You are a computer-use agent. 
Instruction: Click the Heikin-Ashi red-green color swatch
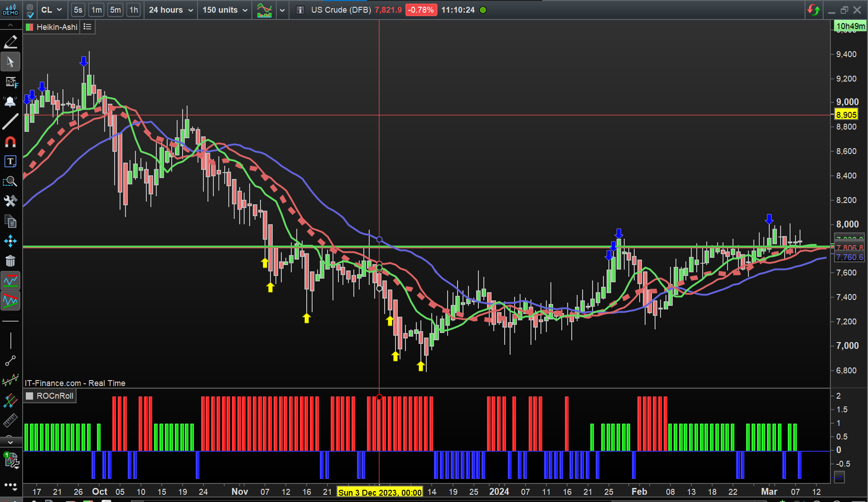(29, 27)
